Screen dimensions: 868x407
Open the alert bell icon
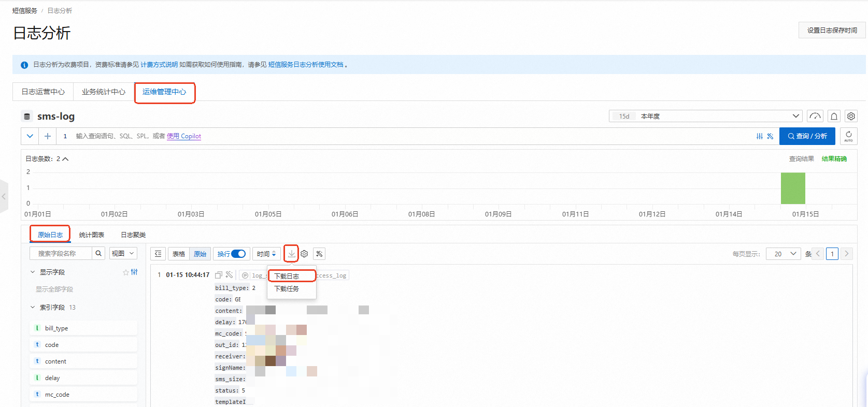(x=834, y=116)
